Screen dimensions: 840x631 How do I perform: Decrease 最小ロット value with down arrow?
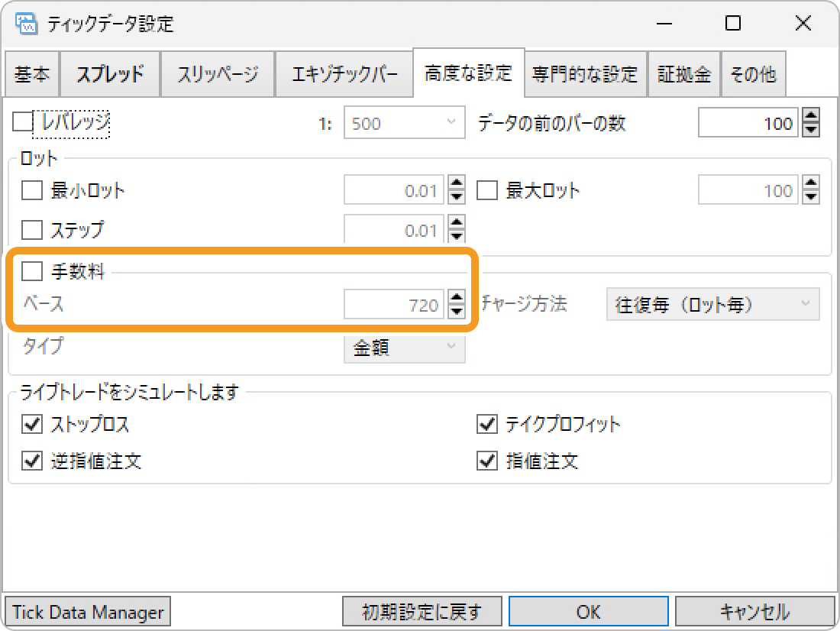point(457,197)
